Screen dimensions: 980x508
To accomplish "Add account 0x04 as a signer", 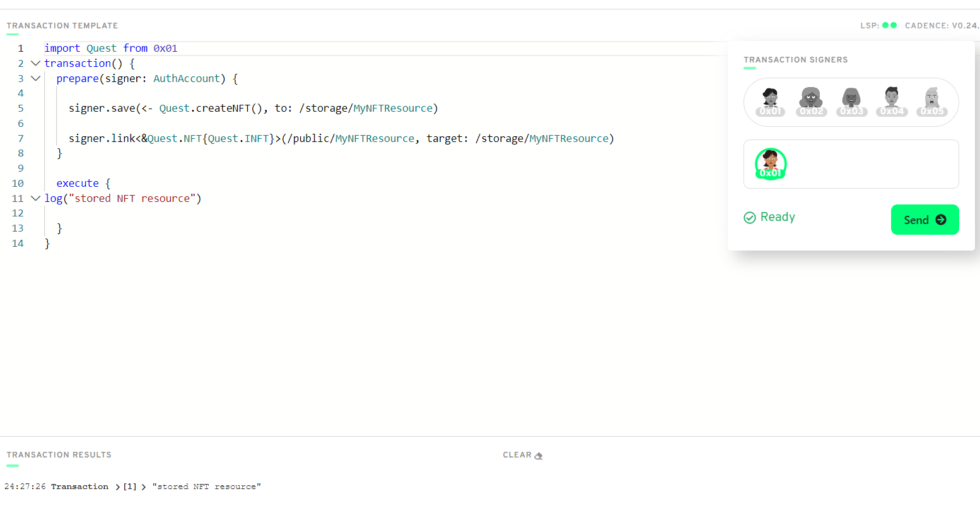I will tap(892, 102).
